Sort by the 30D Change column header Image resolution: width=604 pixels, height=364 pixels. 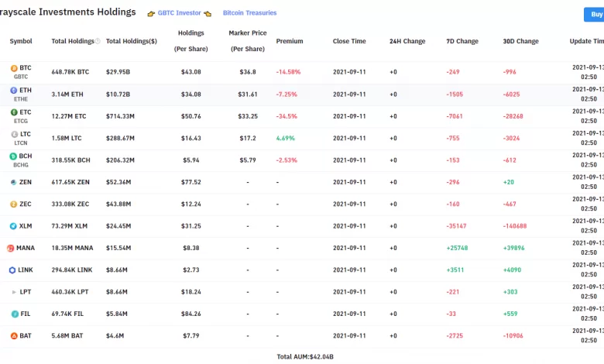520,41
